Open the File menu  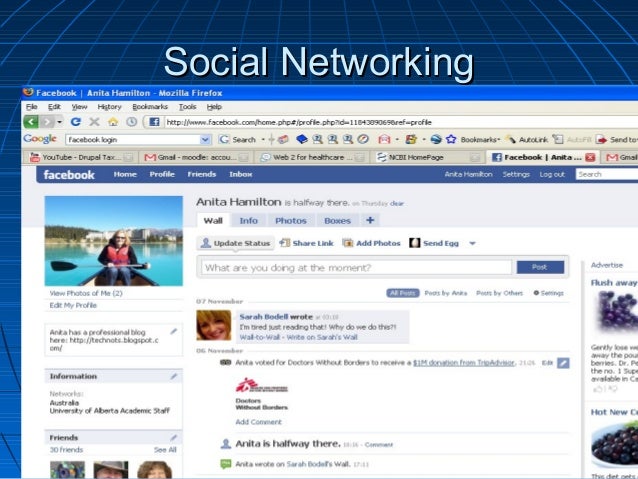point(31,107)
